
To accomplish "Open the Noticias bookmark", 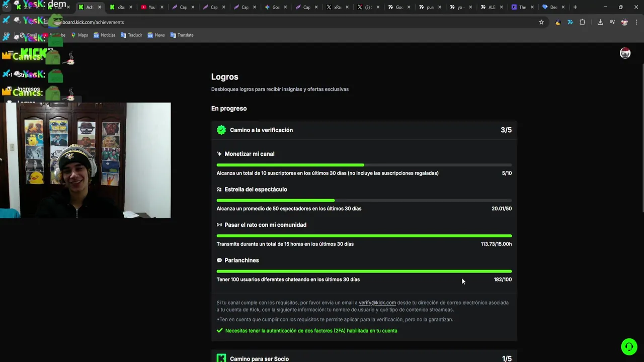I will [104, 35].
